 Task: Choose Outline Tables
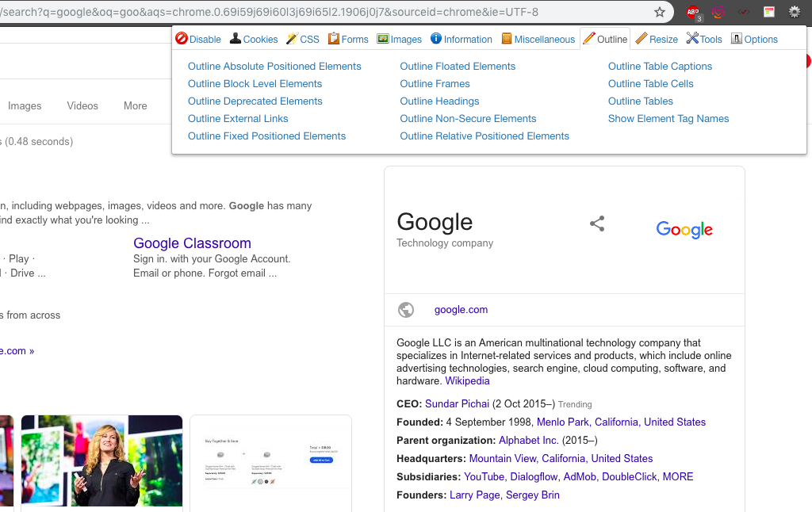coord(641,101)
